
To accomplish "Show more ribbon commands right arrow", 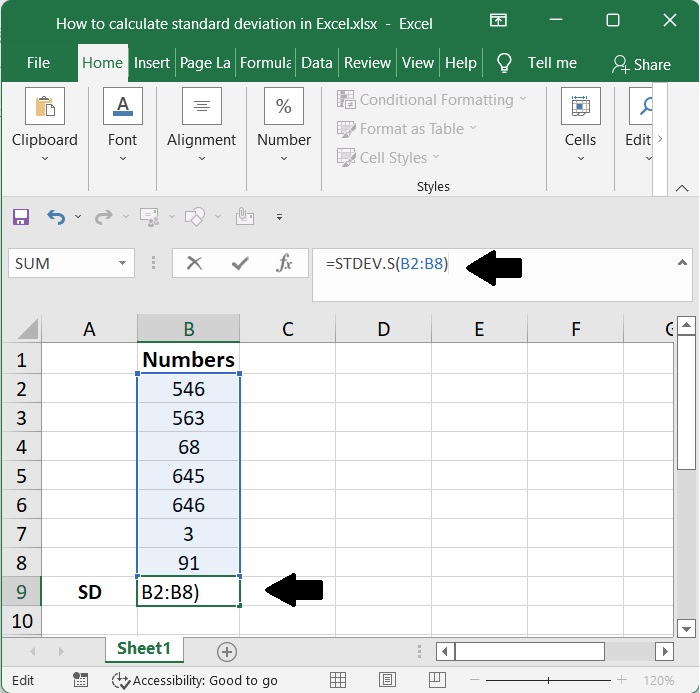I will tap(660, 139).
